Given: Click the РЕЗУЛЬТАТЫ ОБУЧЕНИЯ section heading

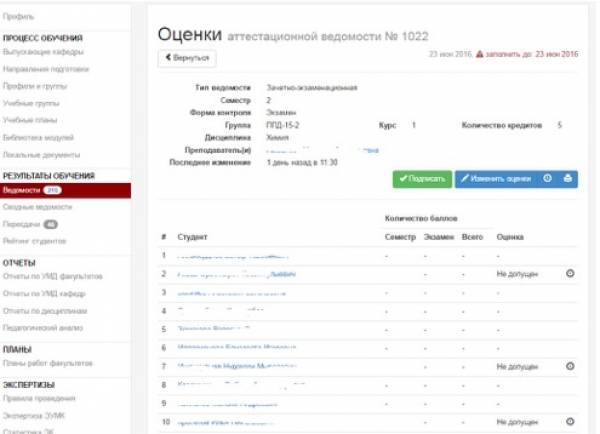Looking at the screenshot, I should point(49,176).
